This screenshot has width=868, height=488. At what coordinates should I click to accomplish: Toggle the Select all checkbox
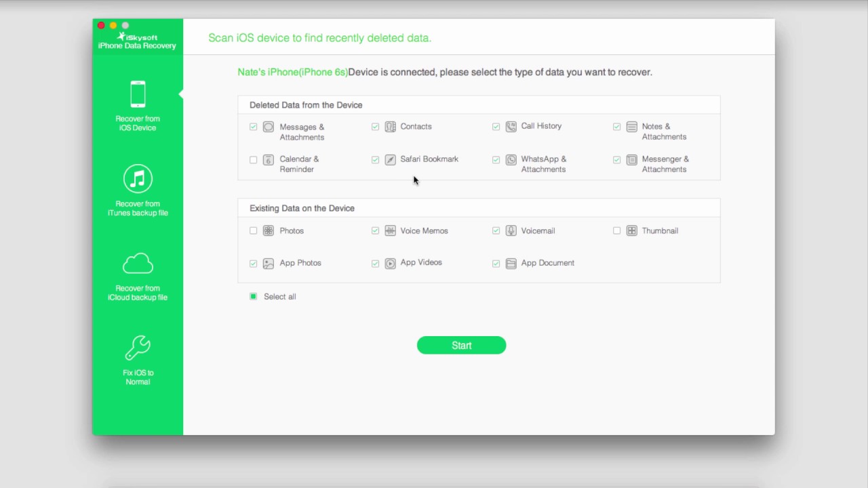click(254, 296)
